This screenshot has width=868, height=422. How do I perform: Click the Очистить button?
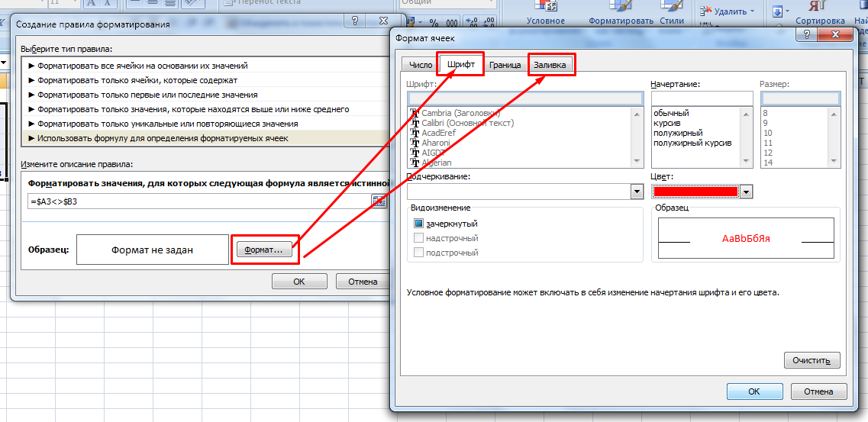click(812, 360)
